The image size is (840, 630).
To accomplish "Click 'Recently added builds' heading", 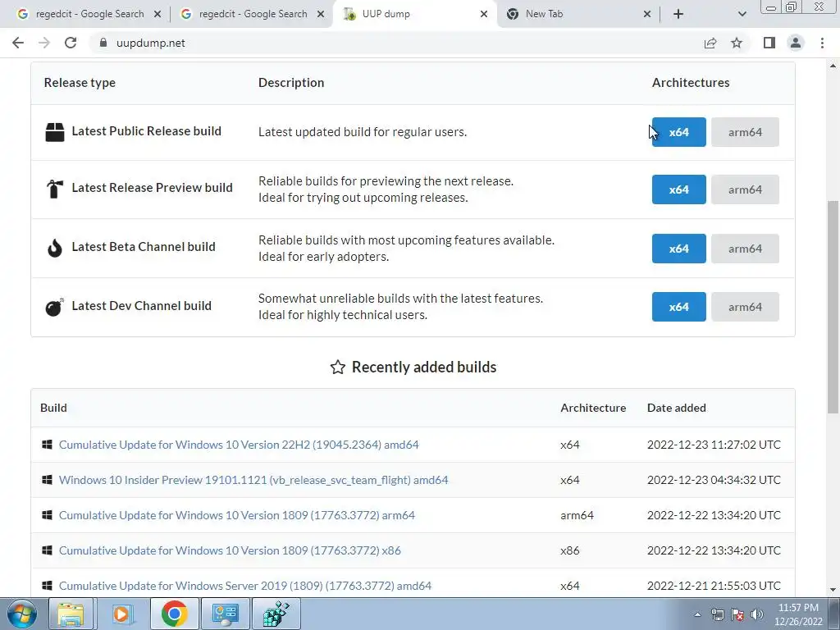I will coord(424,367).
